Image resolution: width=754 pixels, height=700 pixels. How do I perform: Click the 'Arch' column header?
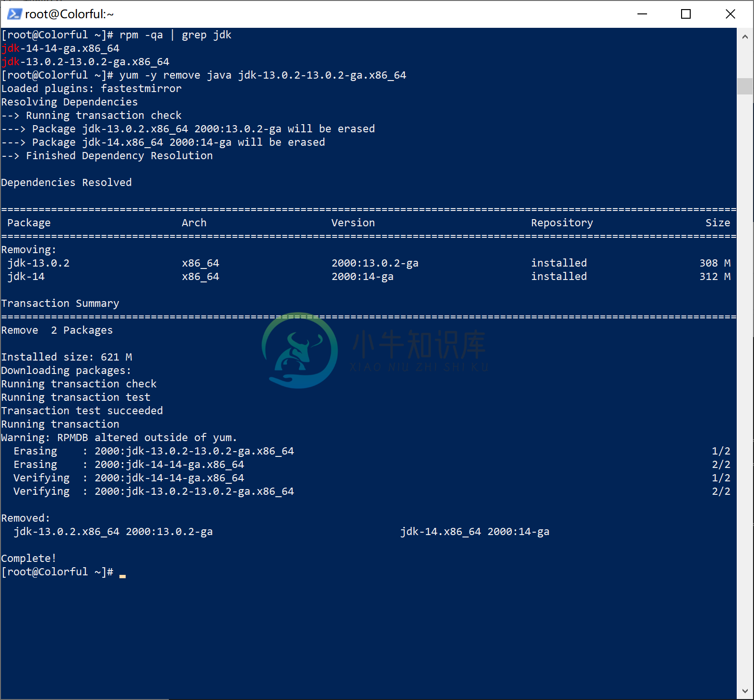194,223
